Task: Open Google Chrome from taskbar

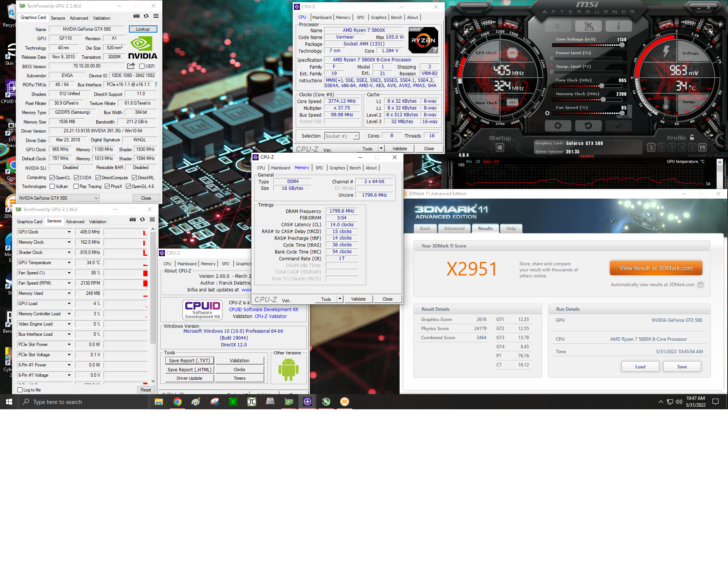Action: tap(177, 402)
